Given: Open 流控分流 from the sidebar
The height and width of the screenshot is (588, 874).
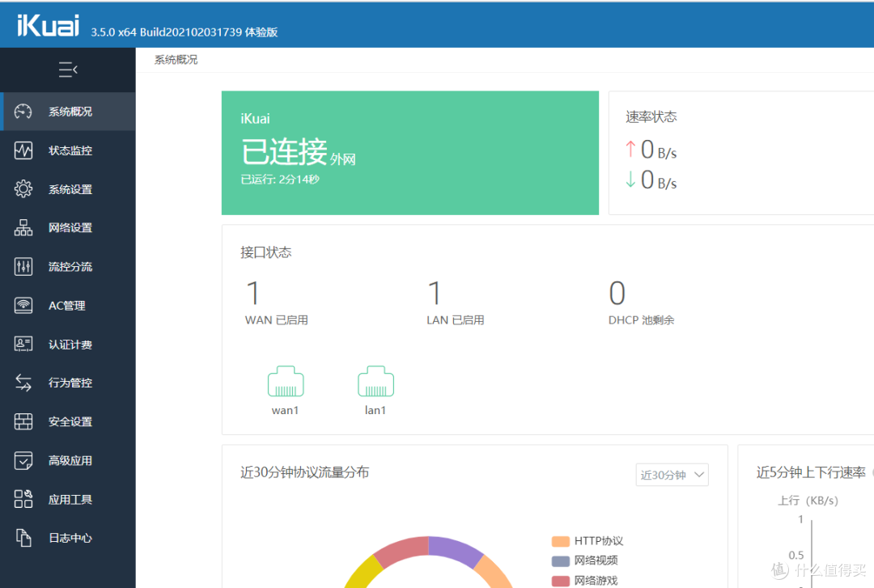Looking at the screenshot, I should 68,266.
